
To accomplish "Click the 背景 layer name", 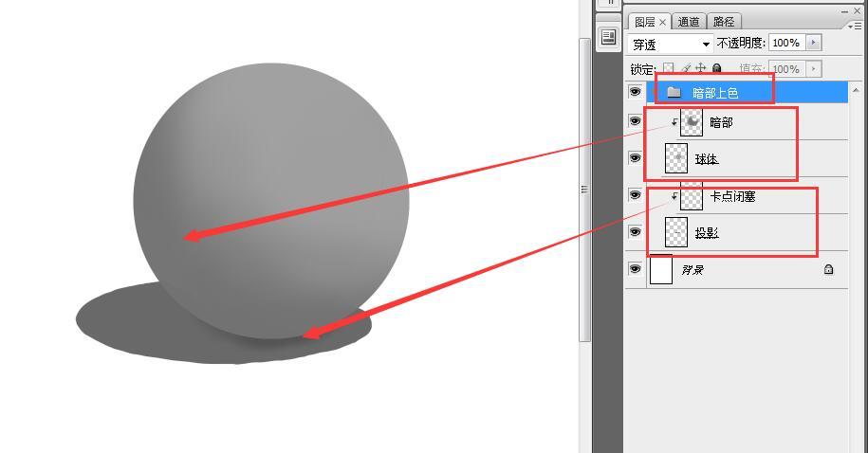I will [693, 270].
